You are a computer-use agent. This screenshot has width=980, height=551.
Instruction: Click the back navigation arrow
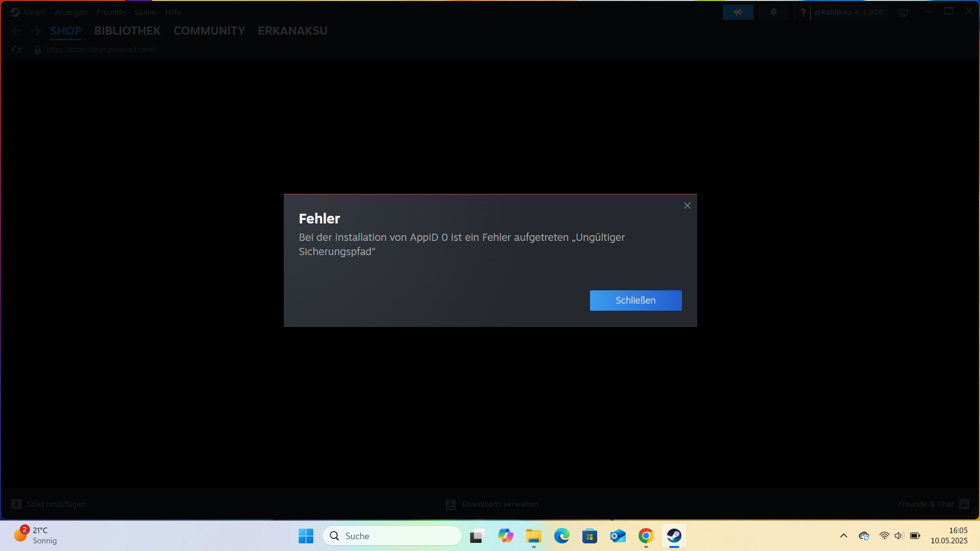pos(16,31)
